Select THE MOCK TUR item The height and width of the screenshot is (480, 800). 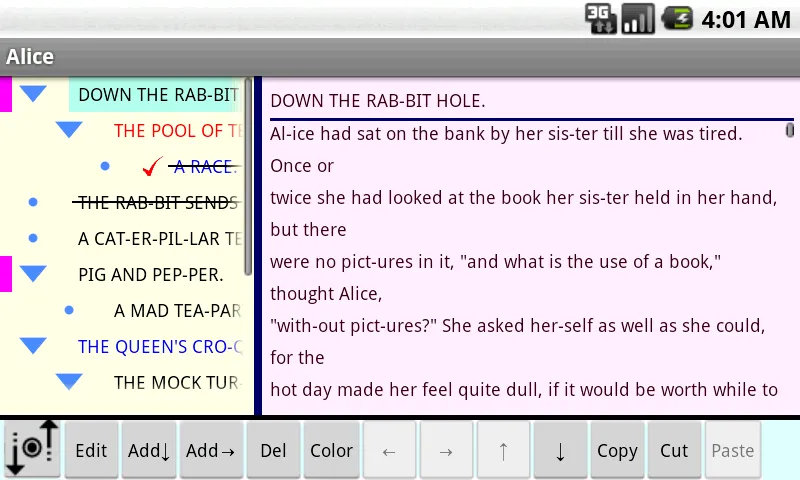coord(178,383)
